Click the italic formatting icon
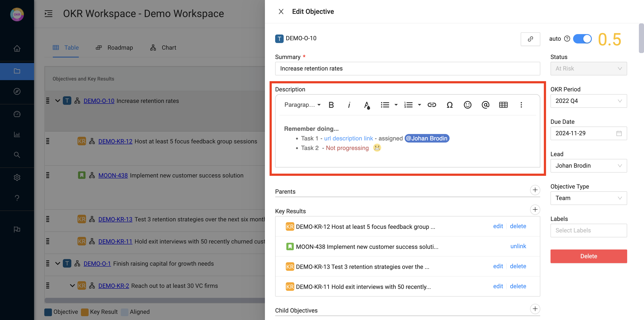644x320 pixels. (349, 105)
